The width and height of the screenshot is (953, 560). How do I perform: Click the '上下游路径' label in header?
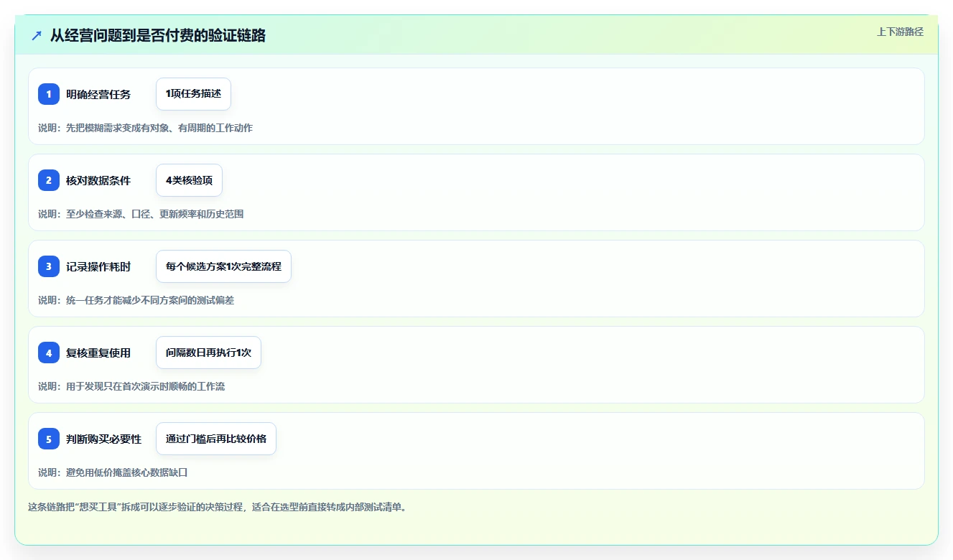[x=900, y=32]
